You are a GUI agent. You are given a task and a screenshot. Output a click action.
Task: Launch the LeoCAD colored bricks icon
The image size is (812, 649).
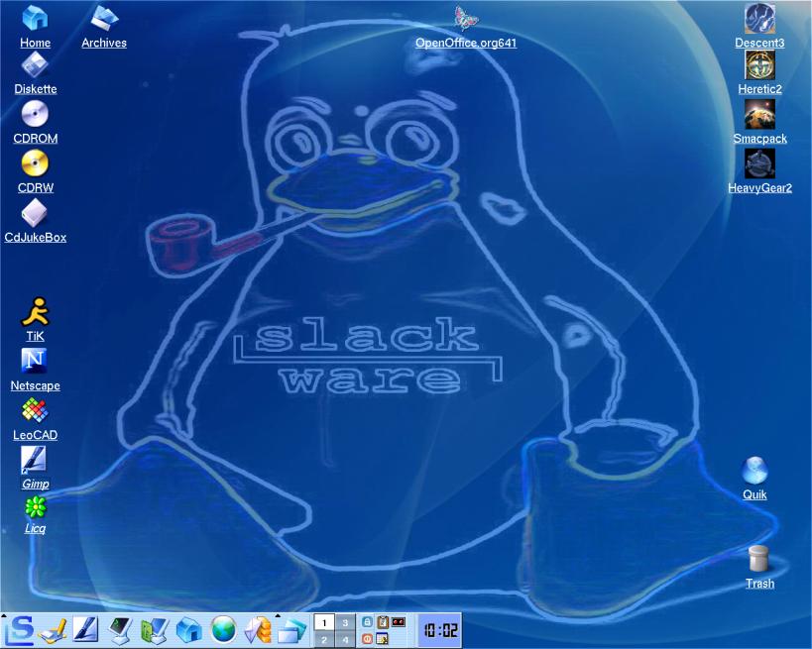[36, 410]
